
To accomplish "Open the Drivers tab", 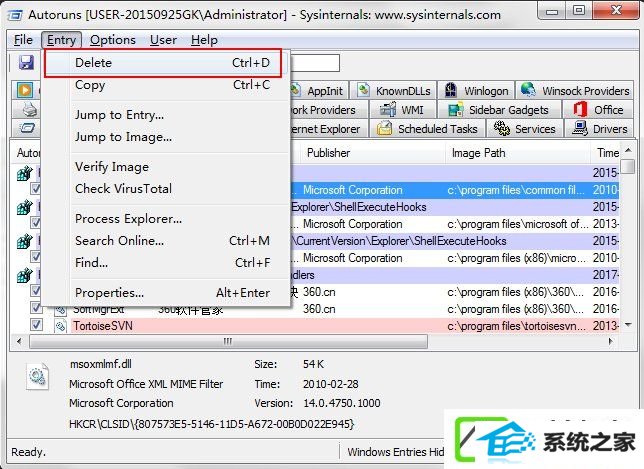I will [x=600, y=129].
